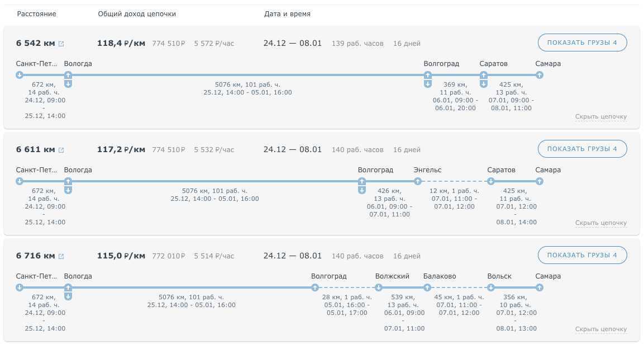Click Самара end marker in the 6 542 km chain
Image resolution: width=644 pixels, height=344 pixels.
tap(539, 75)
